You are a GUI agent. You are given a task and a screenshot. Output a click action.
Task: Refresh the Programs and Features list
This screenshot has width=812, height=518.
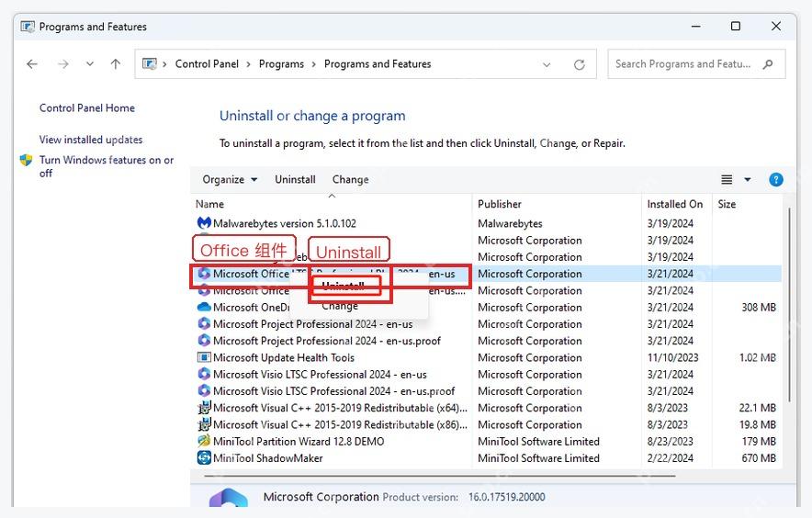click(x=580, y=64)
